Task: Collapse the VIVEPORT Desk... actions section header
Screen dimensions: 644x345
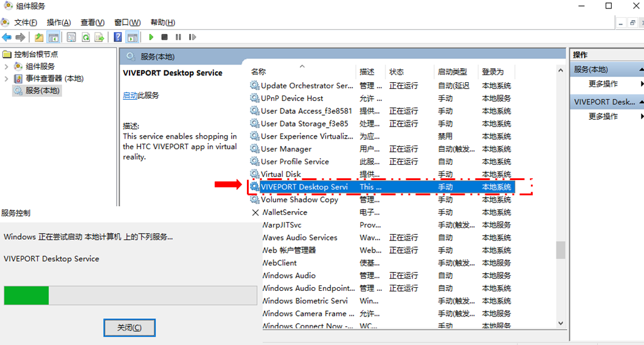Action: tap(641, 102)
